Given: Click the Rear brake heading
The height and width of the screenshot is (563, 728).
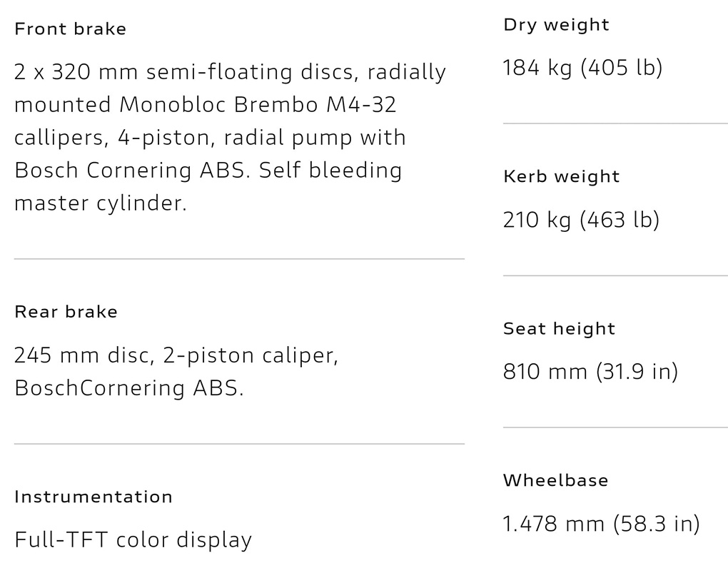Looking at the screenshot, I should pyautogui.click(x=66, y=312).
